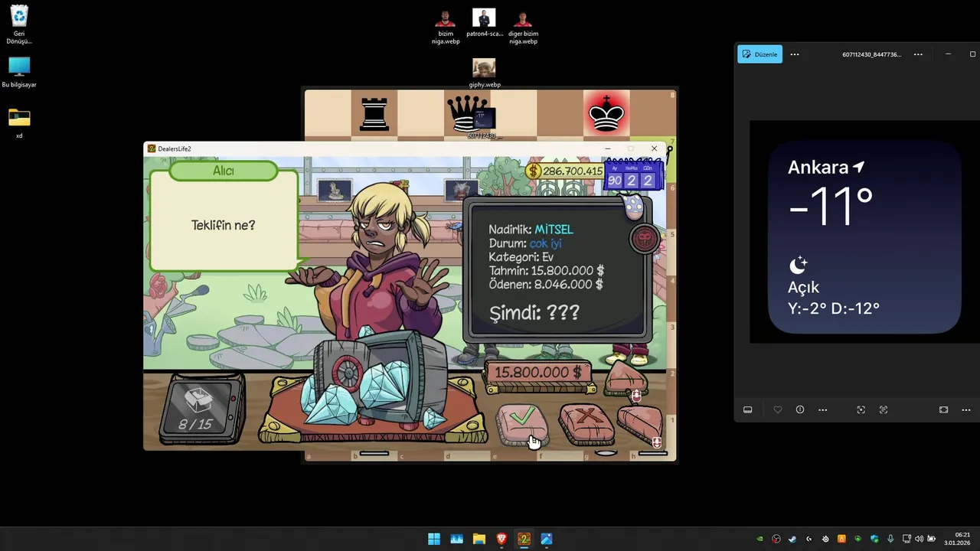The height and width of the screenshot is (551, 980).
Task: Select the diger bizim niga.webp desktop file
Action: [x=523, y=27]
